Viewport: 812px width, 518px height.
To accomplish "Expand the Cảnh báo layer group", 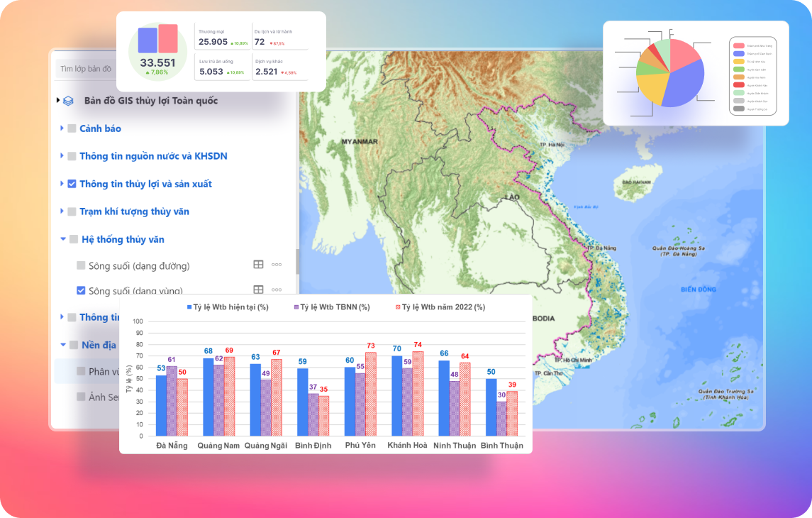I will coord(62,128).
